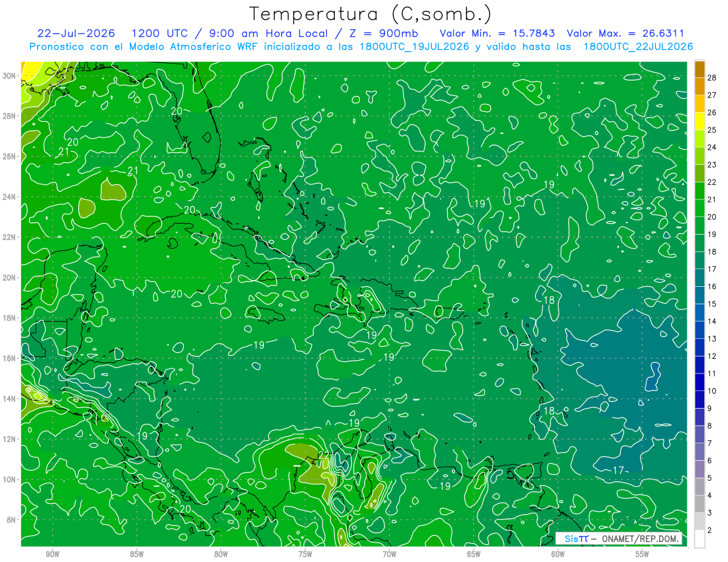
Task: Click the '80W' longitude axis label
Action: click(x=221, y=554)
